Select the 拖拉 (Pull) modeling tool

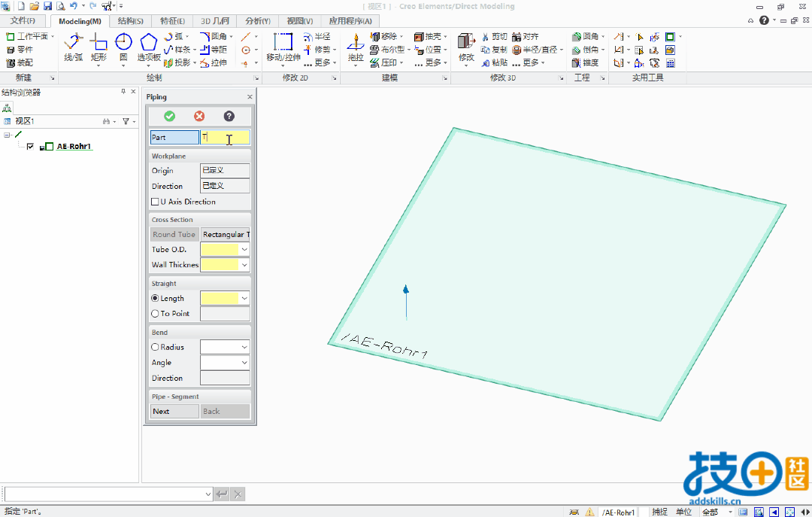(355, 47)
